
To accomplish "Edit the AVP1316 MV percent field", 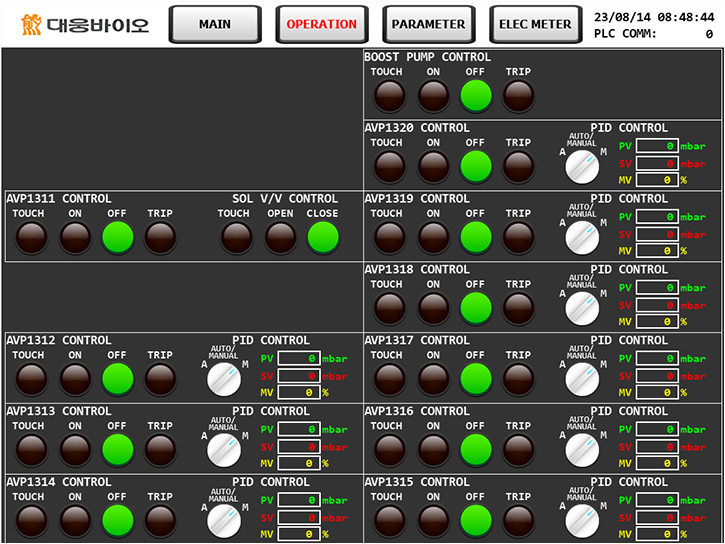I will (657, 463).
